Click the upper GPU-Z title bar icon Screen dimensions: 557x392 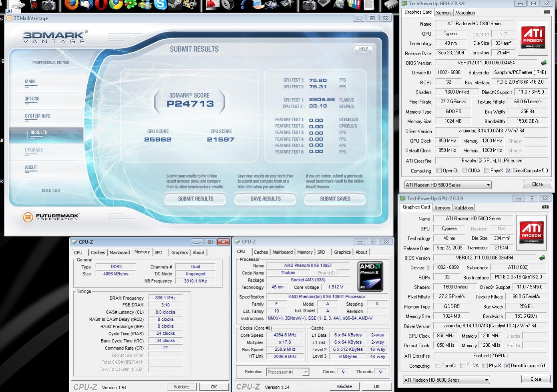(x=404, y=4)
